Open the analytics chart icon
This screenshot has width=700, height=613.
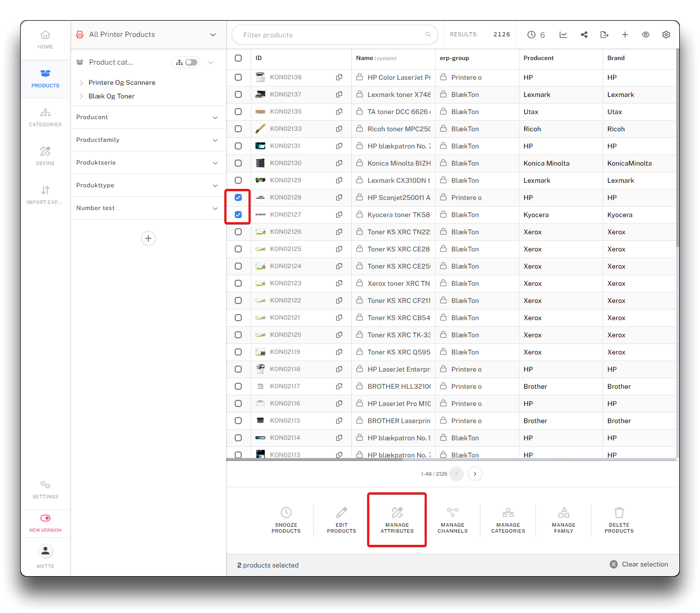(x=563, y=35)
